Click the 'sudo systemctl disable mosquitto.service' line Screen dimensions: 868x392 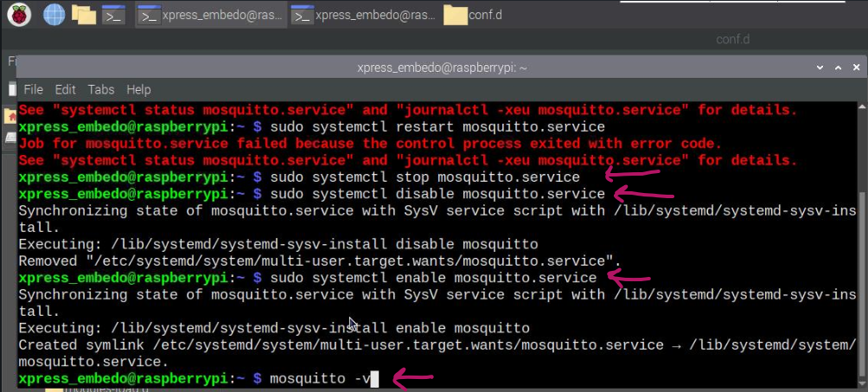[x=311, y=194]
